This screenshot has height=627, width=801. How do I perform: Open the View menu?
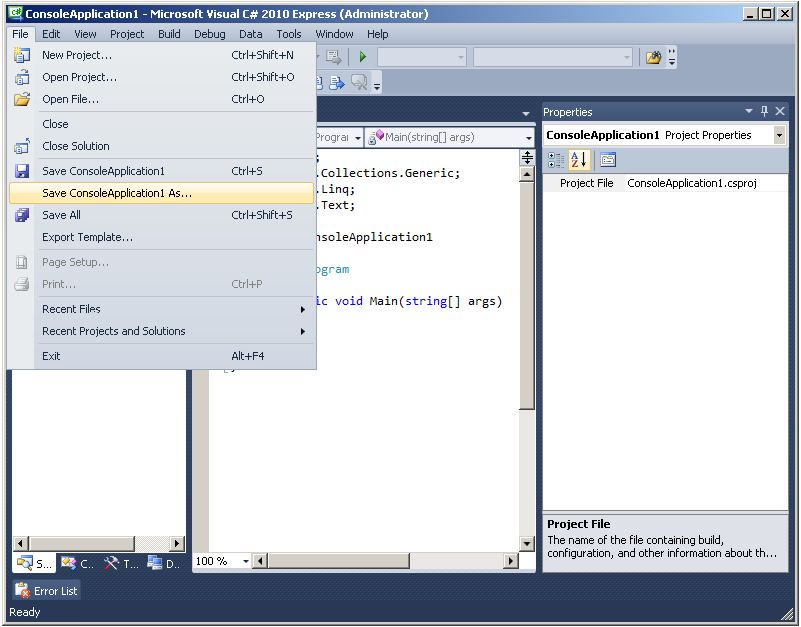point(85,34)
